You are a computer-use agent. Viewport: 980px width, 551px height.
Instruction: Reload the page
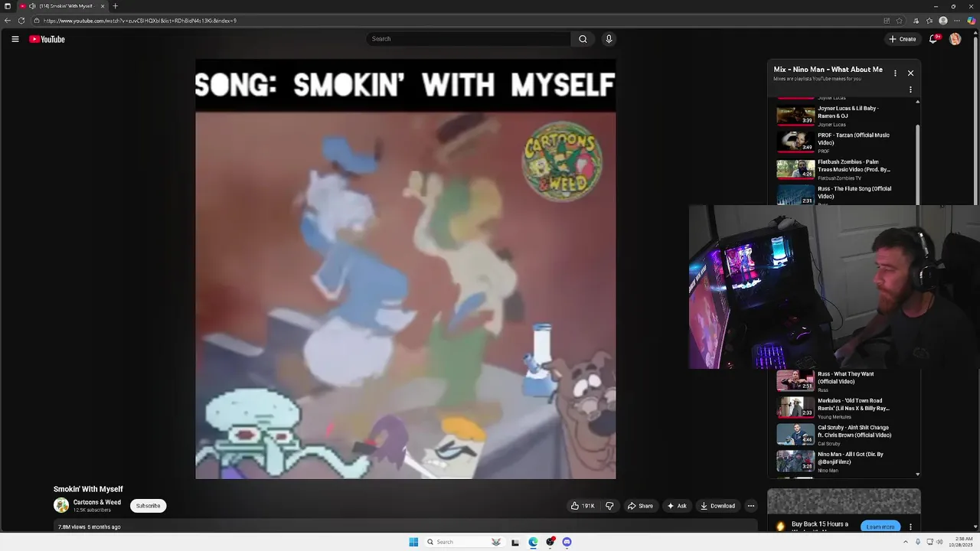[21, 21]
